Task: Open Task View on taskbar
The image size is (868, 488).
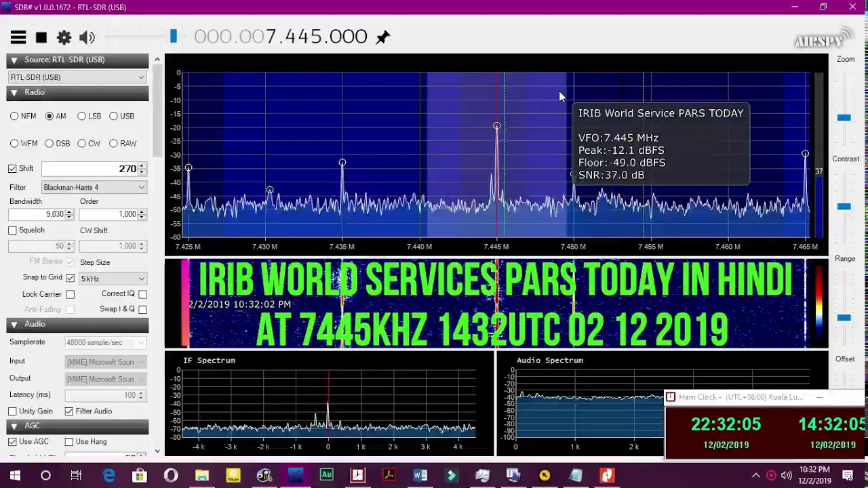Action: point(76,475)
